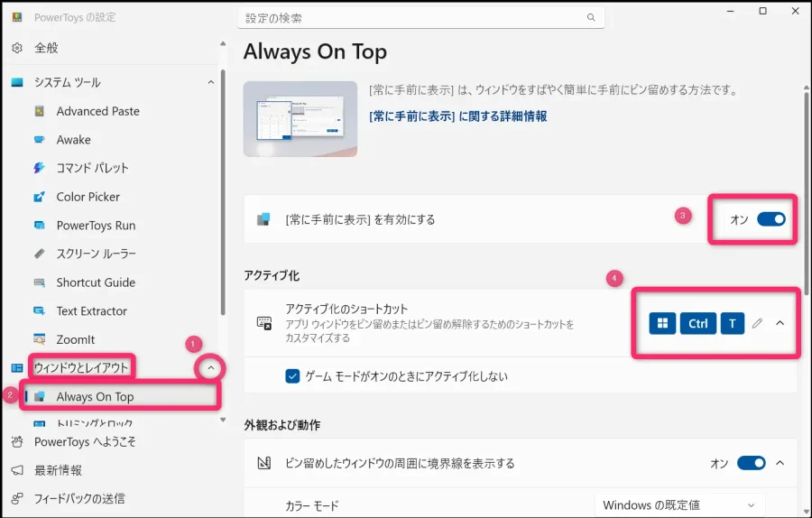
Task: Collapse the システム ツール section chevron
Action: [211, 82]
